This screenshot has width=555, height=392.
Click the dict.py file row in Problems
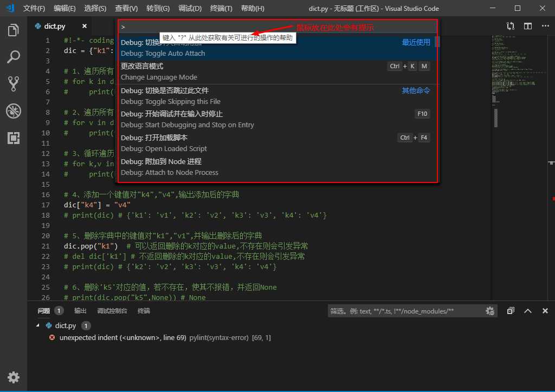(x=291, y=325)
